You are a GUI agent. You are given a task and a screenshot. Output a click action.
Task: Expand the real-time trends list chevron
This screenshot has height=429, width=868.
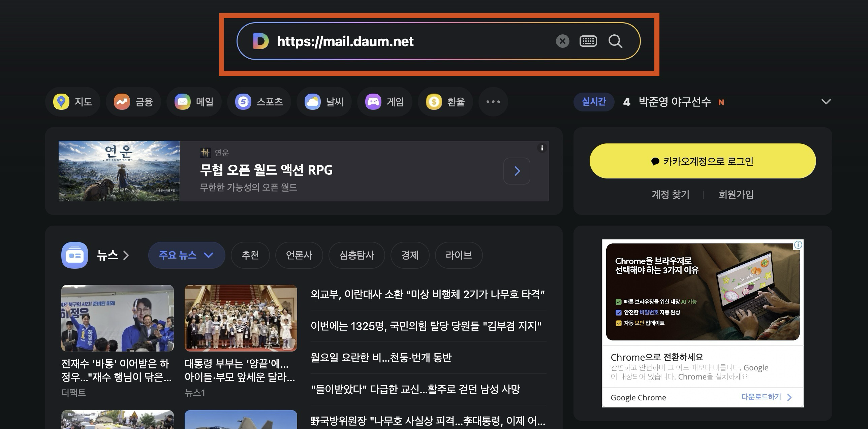click(826, 102)
